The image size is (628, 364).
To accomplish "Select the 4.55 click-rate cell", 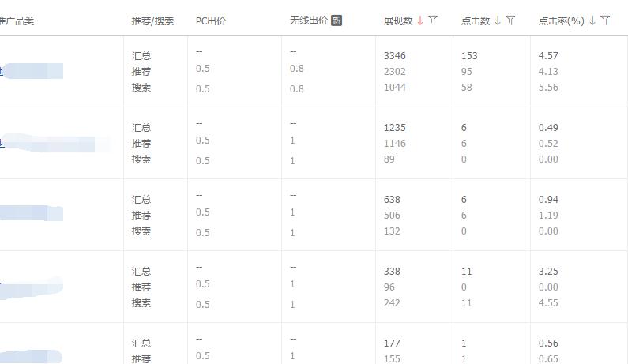I will coord(548,303).
